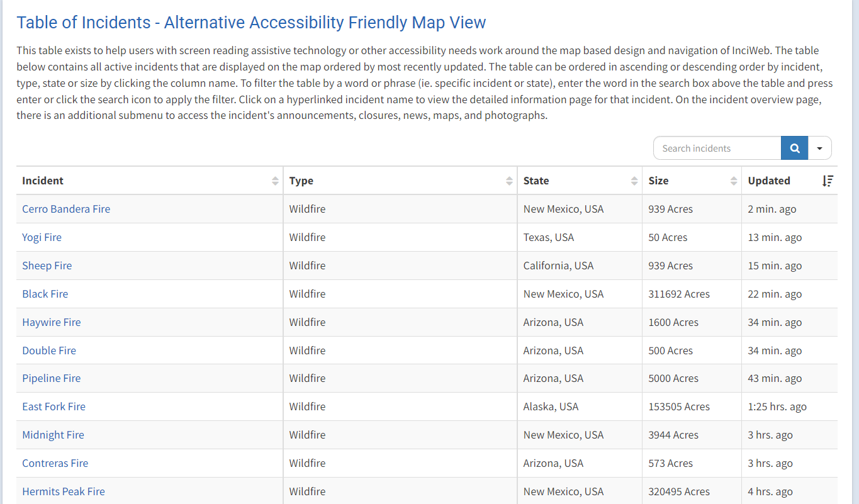Select the '1600 Acres' size cell

pyautogui.click(x=692, y=322)
